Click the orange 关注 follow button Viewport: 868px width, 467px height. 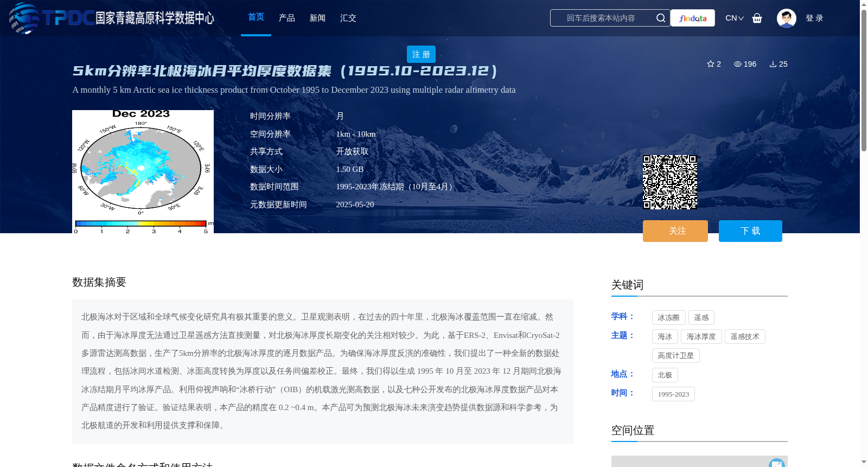coord(675,231)
